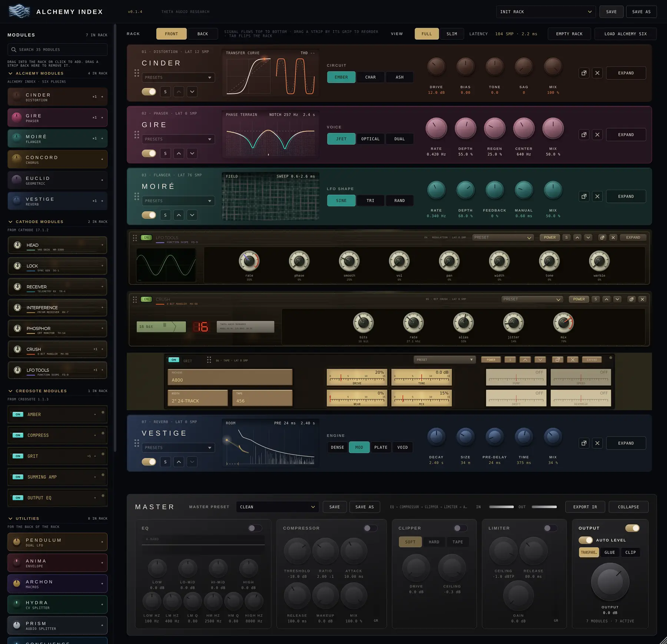Select the Slim view tab
The height and width of the screenshot is (644, 667).
point(452,34)
